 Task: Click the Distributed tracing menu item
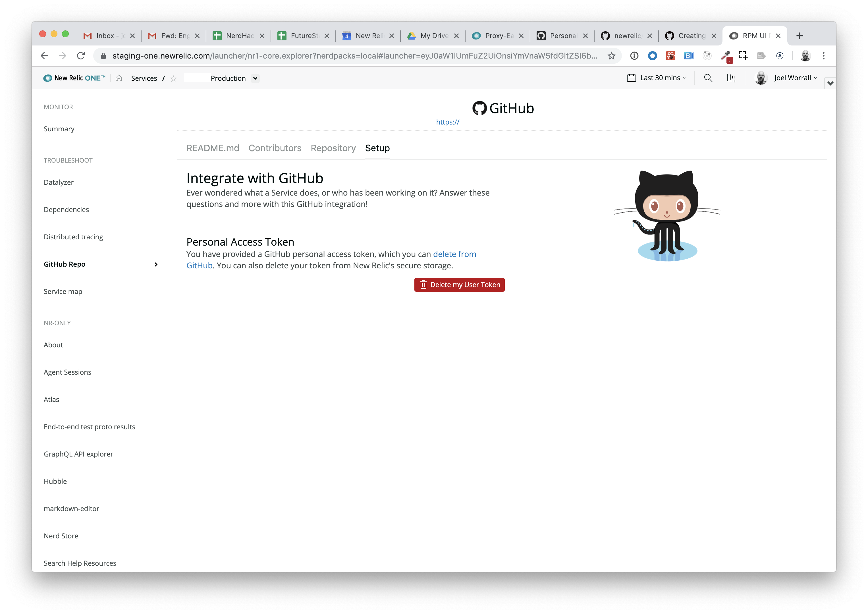click(x=74, y=237)
